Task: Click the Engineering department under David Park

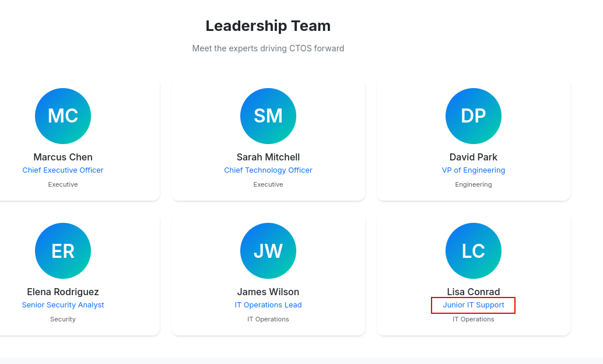Action: (x=474, y=184)
